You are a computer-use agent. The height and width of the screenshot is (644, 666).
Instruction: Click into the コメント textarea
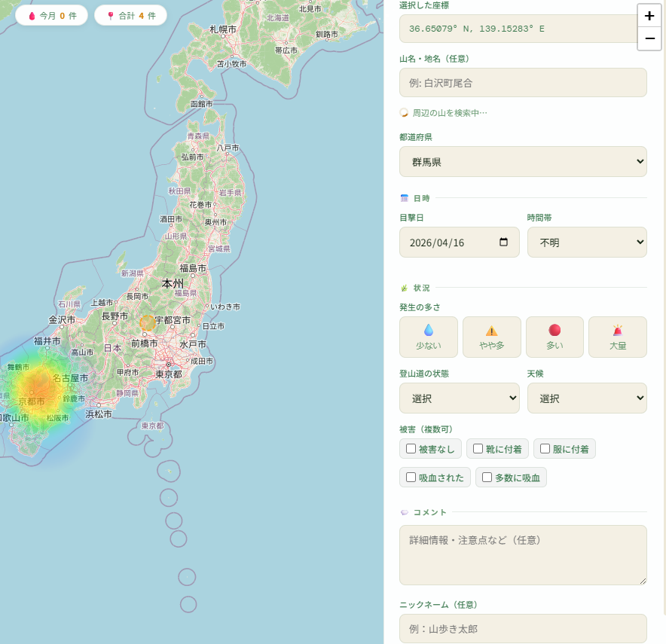(x=523, y=555)
